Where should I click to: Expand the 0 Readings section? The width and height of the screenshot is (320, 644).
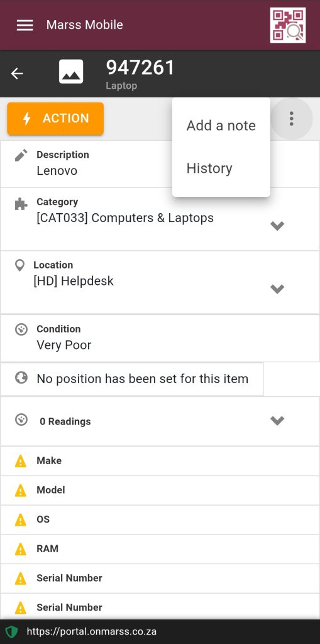point(160,421)
